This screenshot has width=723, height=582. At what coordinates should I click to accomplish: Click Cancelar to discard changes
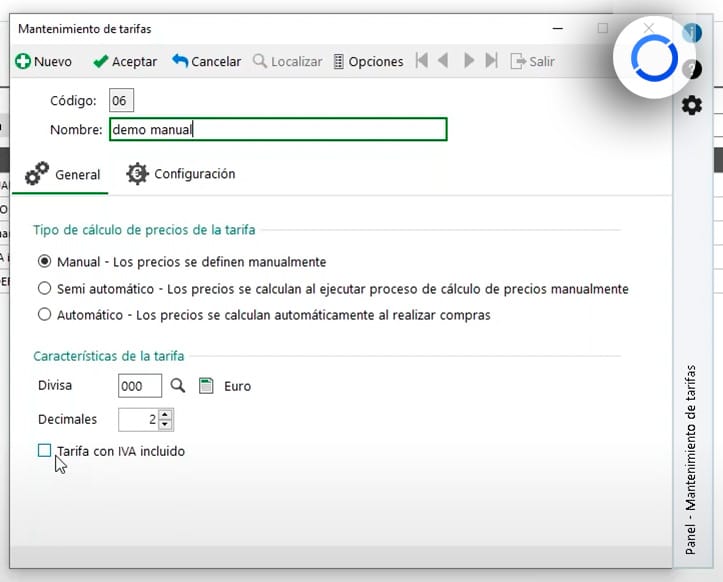click(x=207, y=61)
